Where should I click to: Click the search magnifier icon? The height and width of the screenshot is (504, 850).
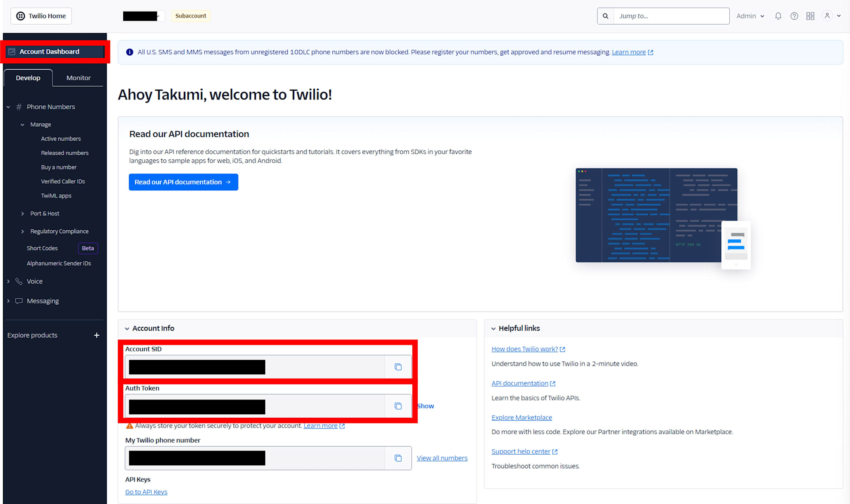coord(605,16)
